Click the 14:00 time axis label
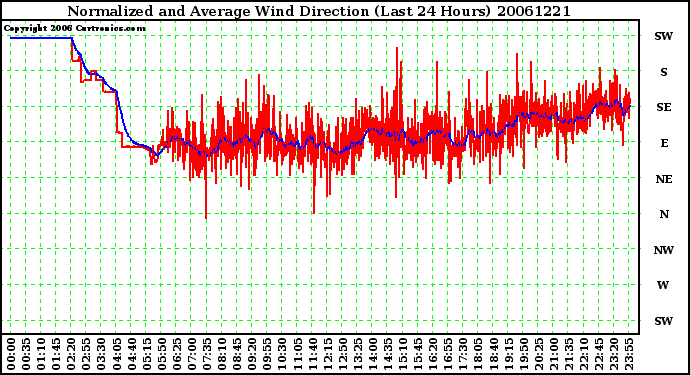The image size is (690, 375). click(372, 354)
